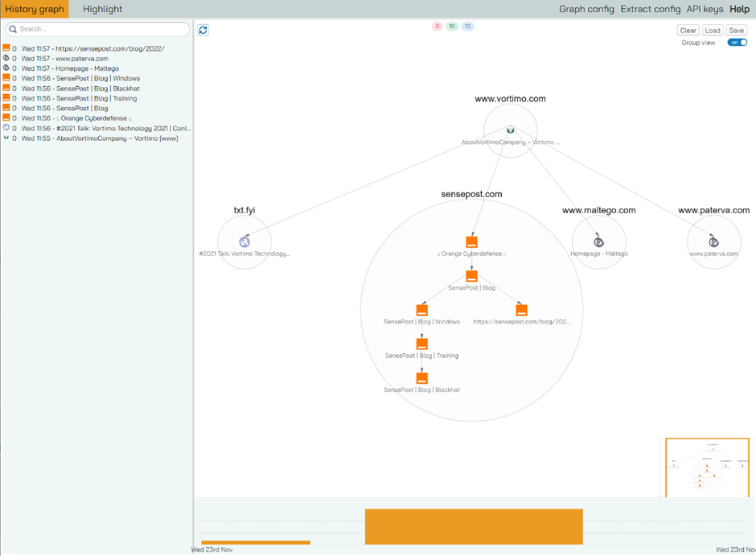Click the Load button

pyautogui.click(x=713, y=31)
